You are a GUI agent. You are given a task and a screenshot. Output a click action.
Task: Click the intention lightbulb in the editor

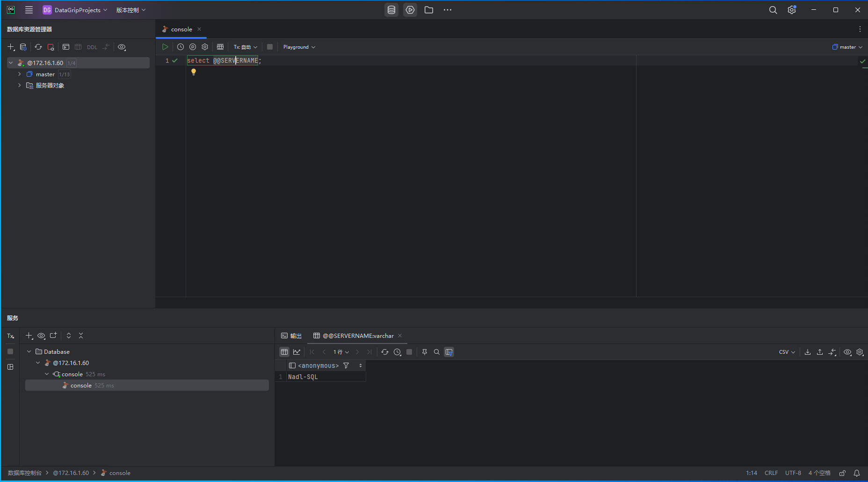[194, 72]
